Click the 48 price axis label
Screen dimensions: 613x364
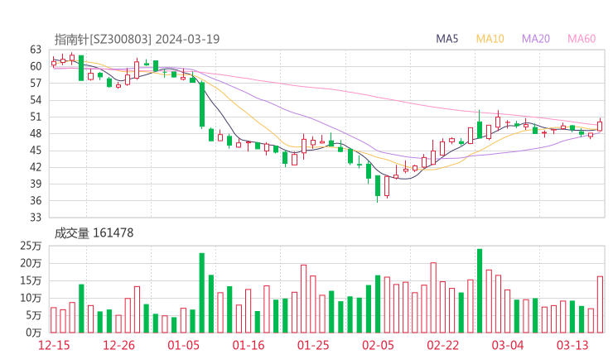[x=36, y=133]
